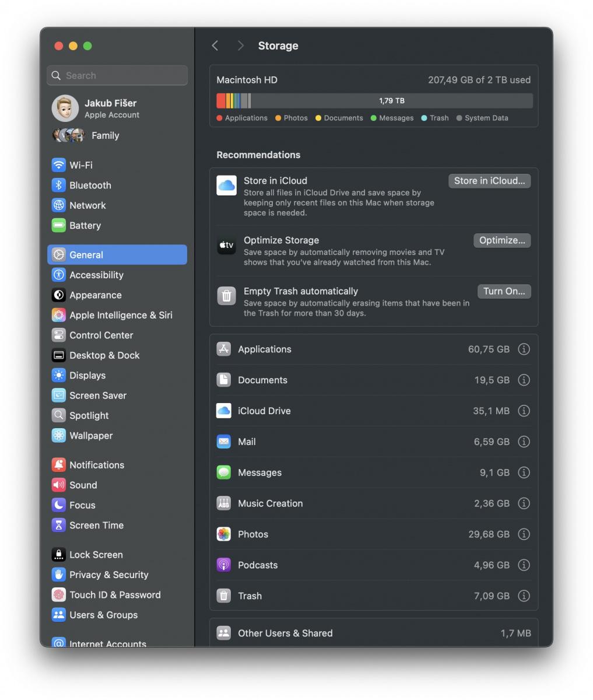Viewport: 593px width, 700px height.
Task: Click the Bluetooth icon in sidebar
Action: pos(58,185)
